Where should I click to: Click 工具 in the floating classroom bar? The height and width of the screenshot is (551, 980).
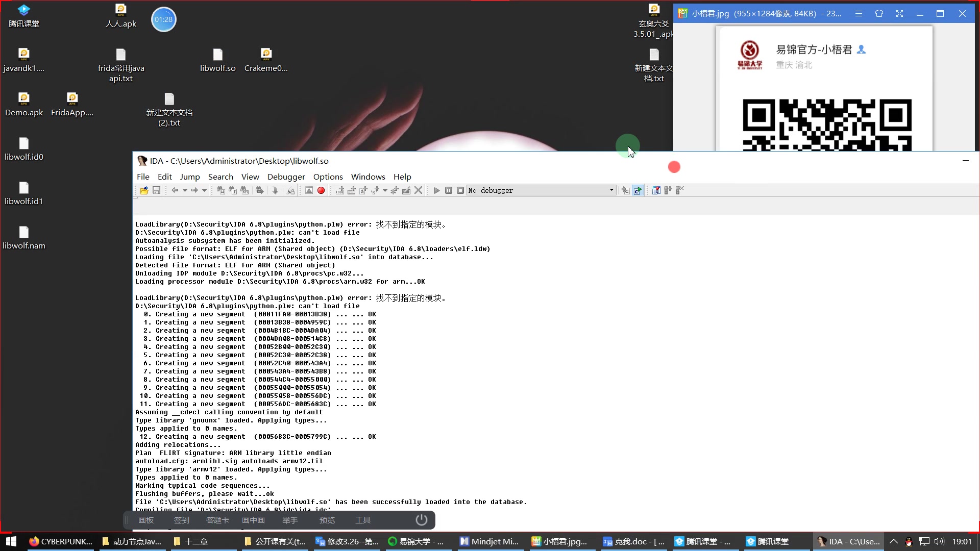pos(363,520)
